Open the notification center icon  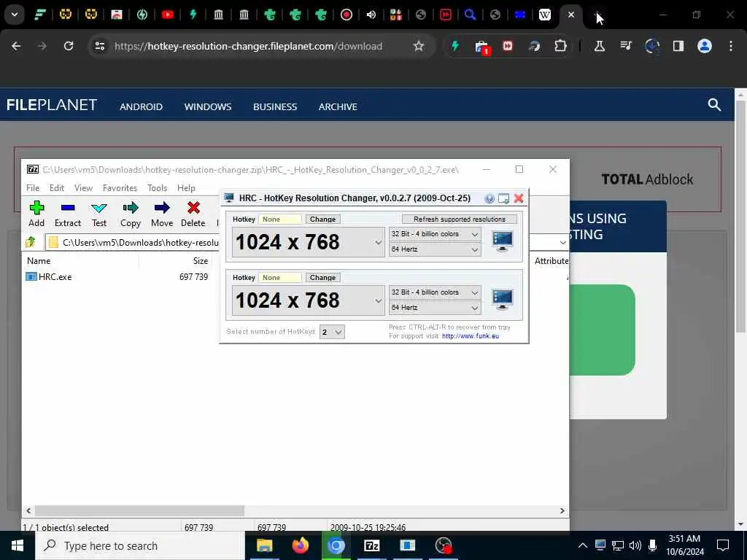(x=723, y=545)
